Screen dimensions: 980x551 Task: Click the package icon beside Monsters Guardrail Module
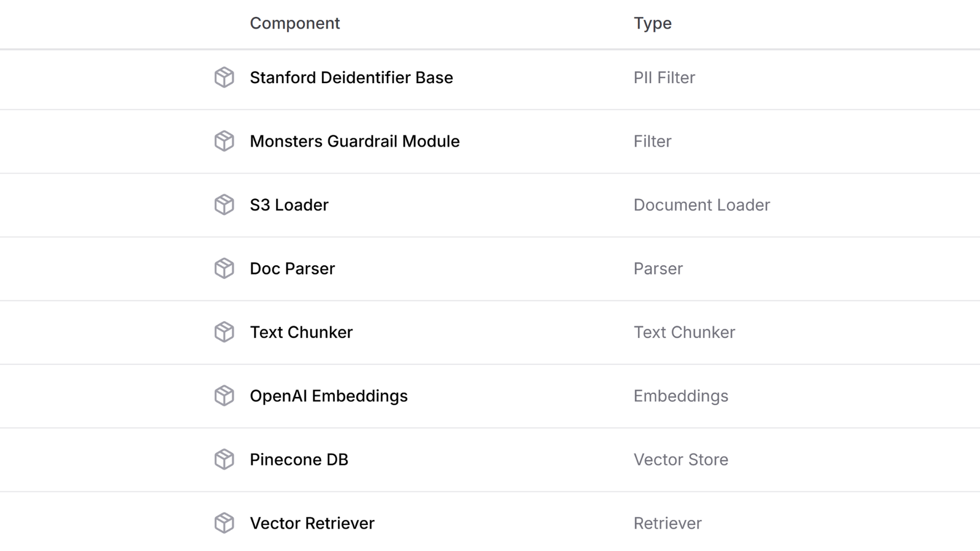[x=224, y=141]
